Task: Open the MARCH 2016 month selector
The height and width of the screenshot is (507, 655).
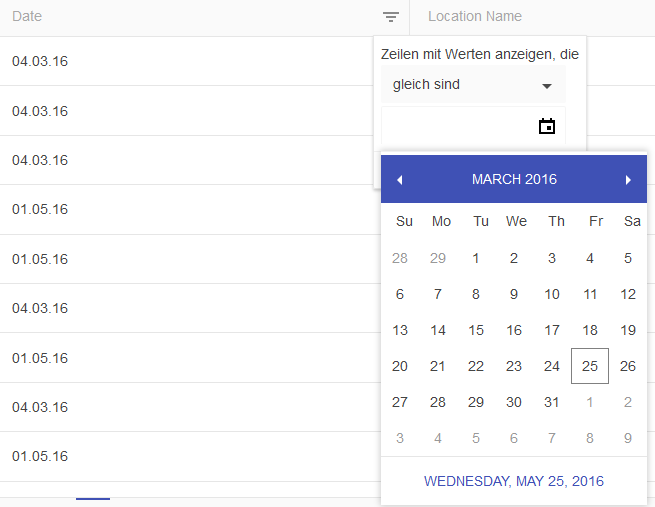Action: click(x=514, y=180)
